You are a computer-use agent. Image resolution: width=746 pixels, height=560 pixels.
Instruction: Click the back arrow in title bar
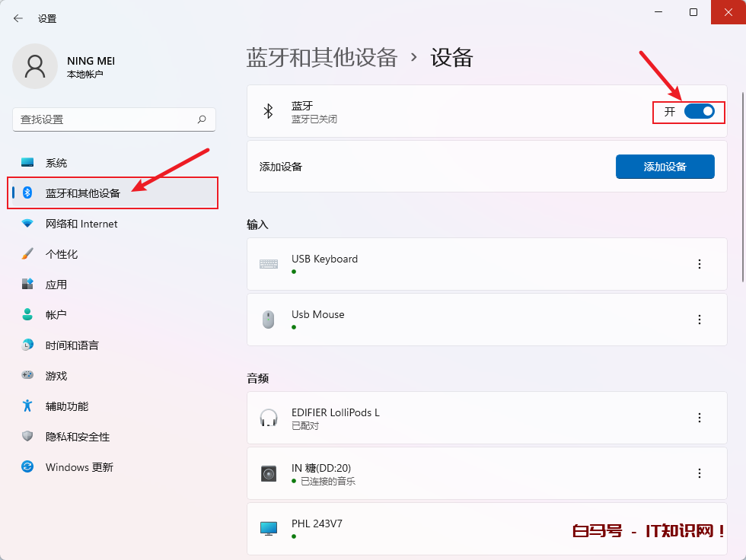(x=18, y=18)
